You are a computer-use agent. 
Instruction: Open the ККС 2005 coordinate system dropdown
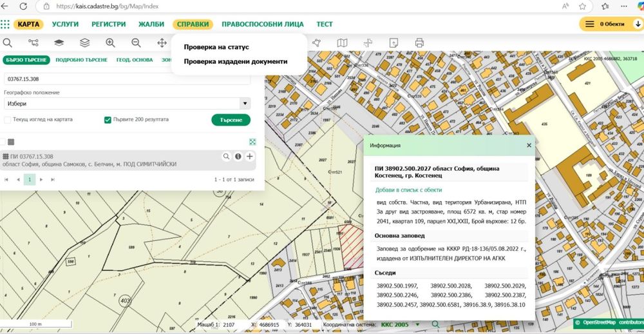pyautogui.click(x=401, y=324)
